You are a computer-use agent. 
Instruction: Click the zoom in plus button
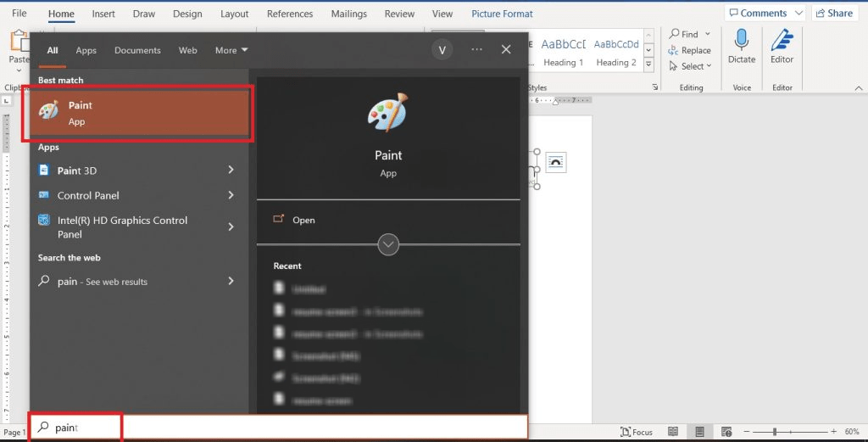tap(834, 432)
